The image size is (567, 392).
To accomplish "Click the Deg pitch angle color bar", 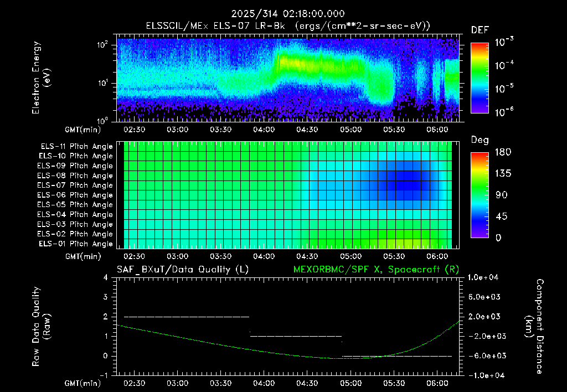I will (480, 195).
